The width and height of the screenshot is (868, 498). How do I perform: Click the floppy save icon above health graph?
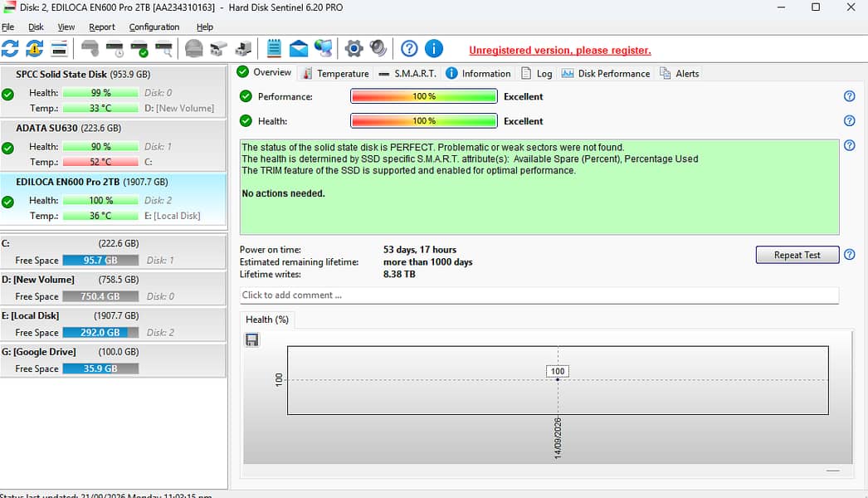click(x=252, y=339)
